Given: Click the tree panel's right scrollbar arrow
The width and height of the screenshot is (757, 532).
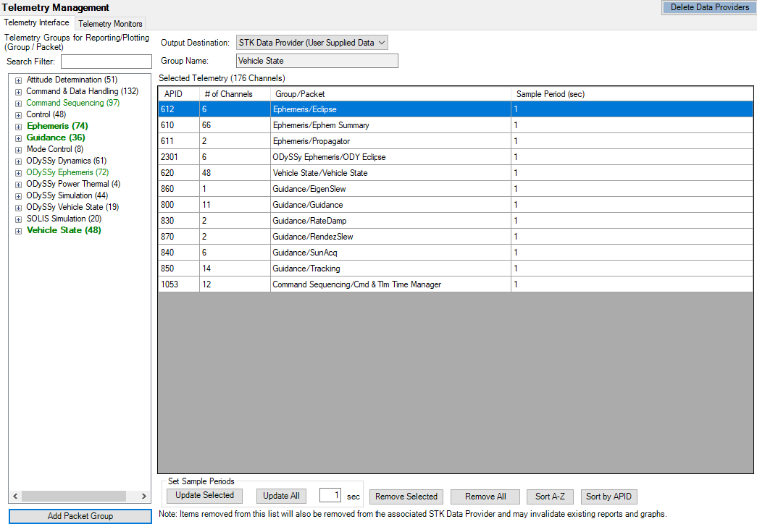Looking at the screenshot, I should 143,496.
